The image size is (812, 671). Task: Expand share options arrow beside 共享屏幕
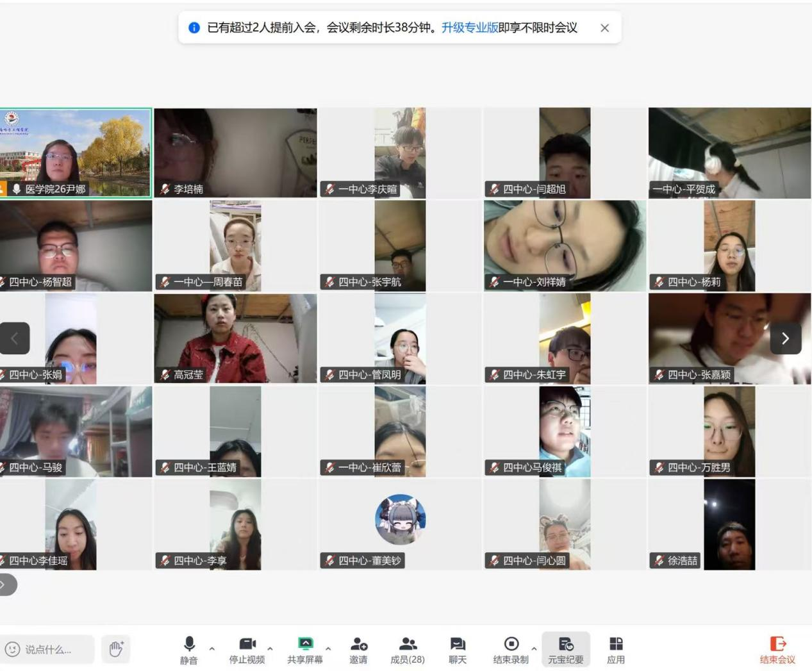click(328, 649)
